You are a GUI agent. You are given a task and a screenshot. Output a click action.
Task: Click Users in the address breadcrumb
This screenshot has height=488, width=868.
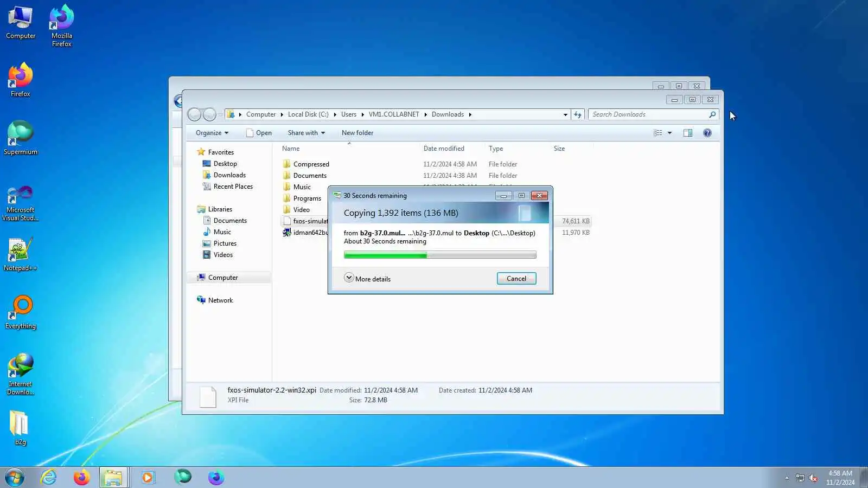pos(349,114)
